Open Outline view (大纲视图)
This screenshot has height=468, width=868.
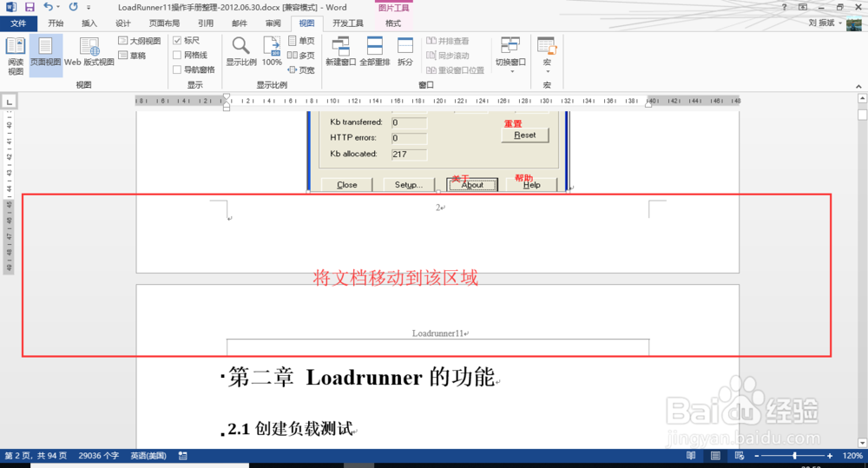click(x=140, y=41)
